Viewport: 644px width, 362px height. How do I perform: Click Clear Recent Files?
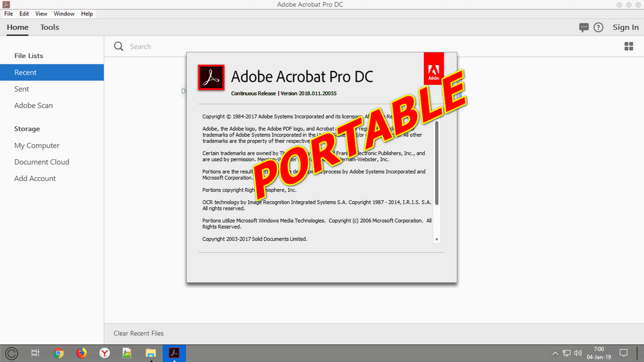point(138,333)
